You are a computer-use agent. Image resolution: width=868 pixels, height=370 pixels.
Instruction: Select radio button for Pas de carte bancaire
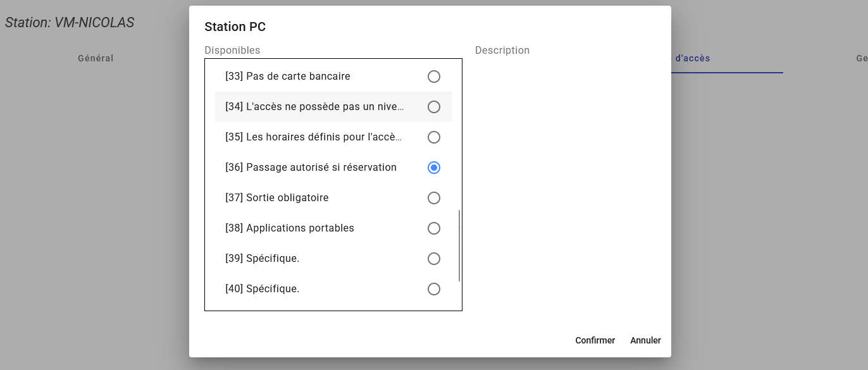[x=434, y=77]
